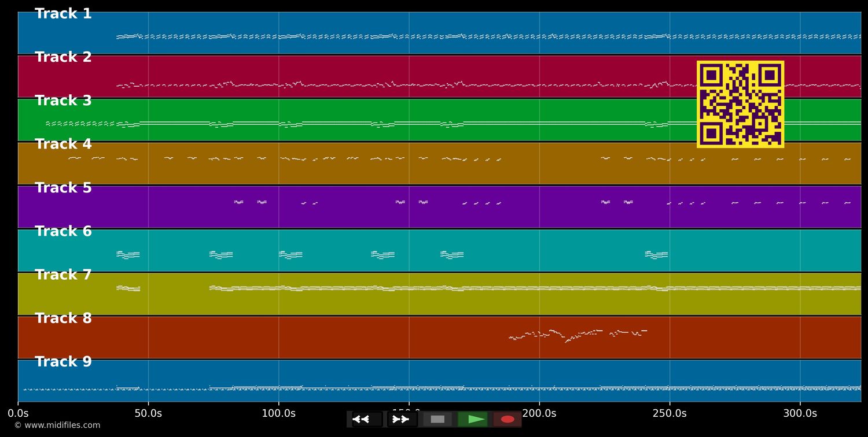This screenshot has width=868, height=437.
Task: Select the Track 8 label
Action: (63, 319)
